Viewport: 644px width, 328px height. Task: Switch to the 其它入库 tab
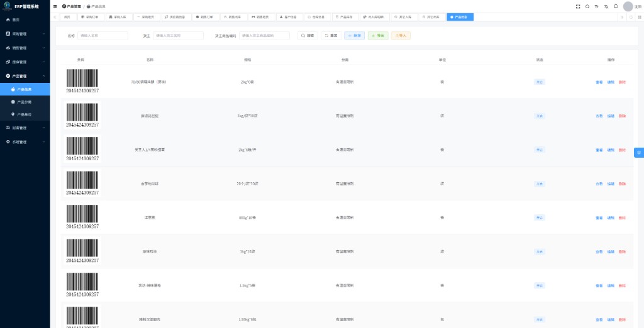403,17
